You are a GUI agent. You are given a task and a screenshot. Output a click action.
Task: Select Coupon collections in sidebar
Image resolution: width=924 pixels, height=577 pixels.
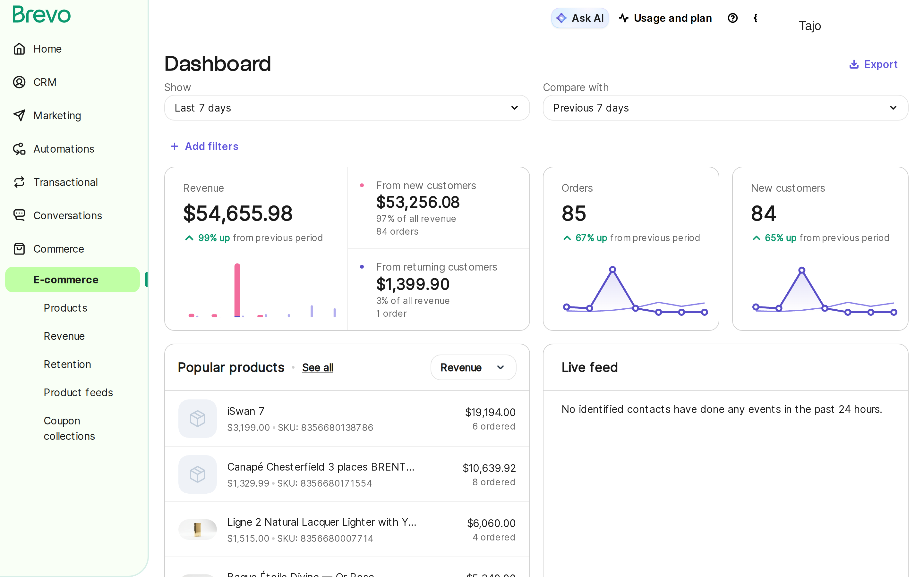click(x=69, y=428)
